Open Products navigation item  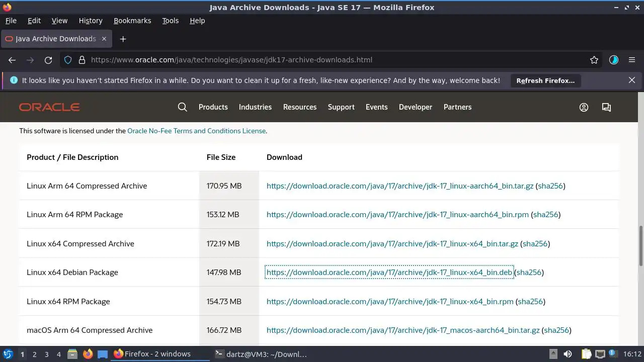pos(213,107)
